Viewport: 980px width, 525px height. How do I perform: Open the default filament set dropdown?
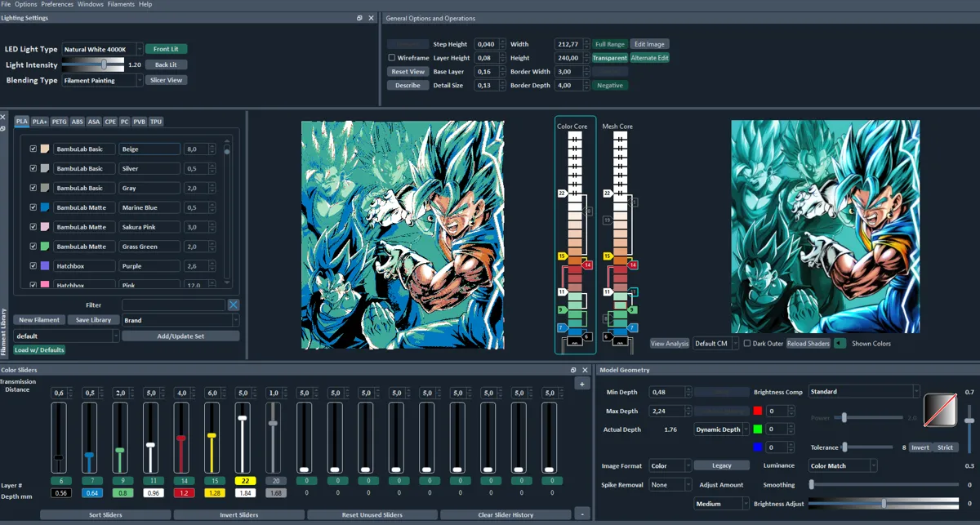click(66, 336)
